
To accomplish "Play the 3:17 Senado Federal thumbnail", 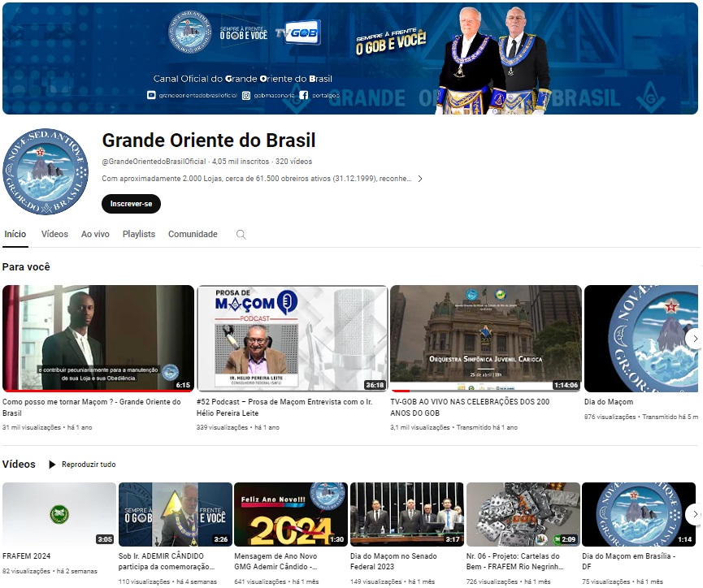I will 407,514.
